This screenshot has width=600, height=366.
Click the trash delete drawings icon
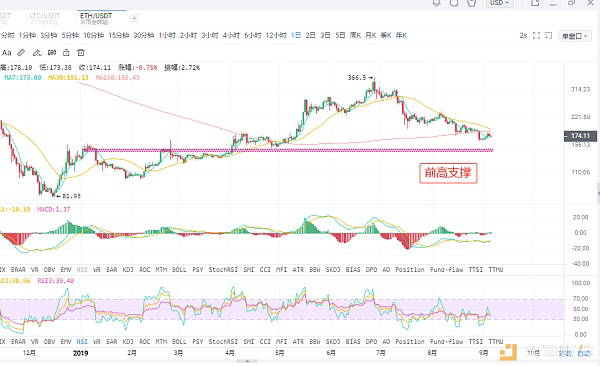click(x=80, y=53)
